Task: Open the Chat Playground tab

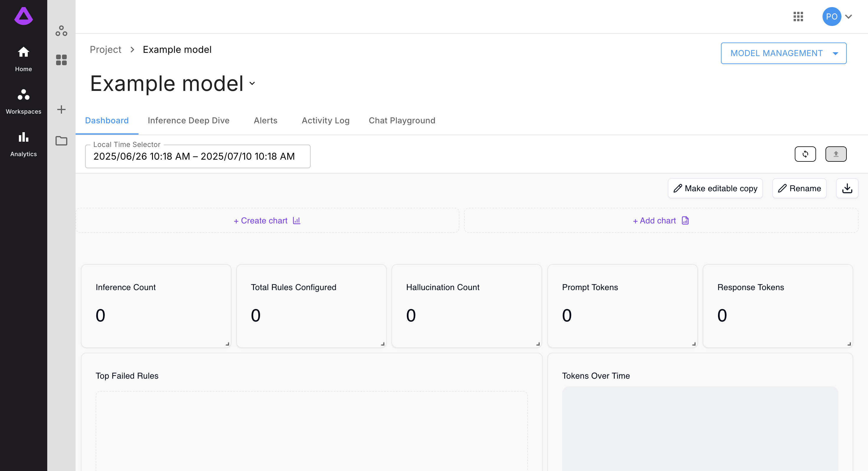Action: click(402, 121)
